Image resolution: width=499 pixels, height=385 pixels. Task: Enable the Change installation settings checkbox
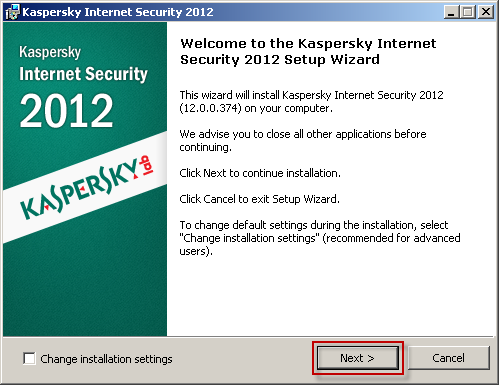29,359
